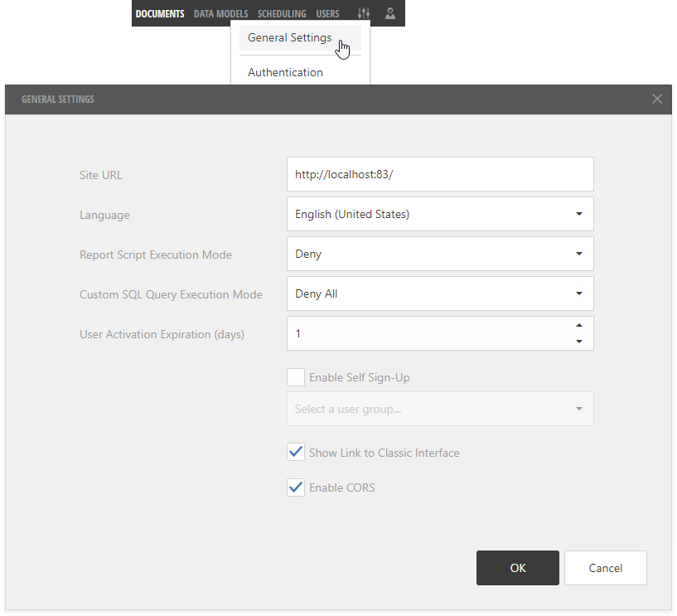Uncheck Show Link to Classic Interface
The image size is (677, 616).
pos(296,453)
